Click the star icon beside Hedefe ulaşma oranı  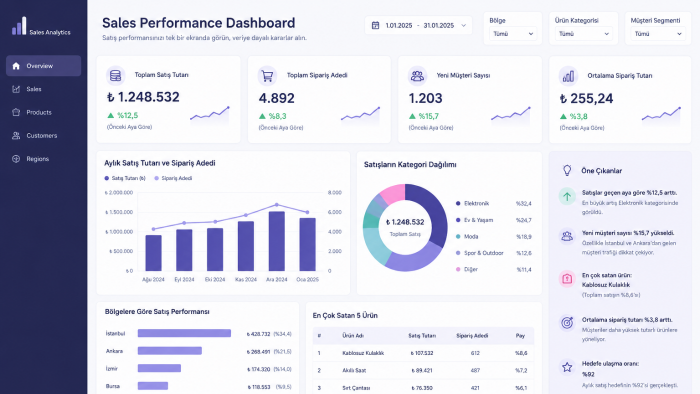coord(567,367)
